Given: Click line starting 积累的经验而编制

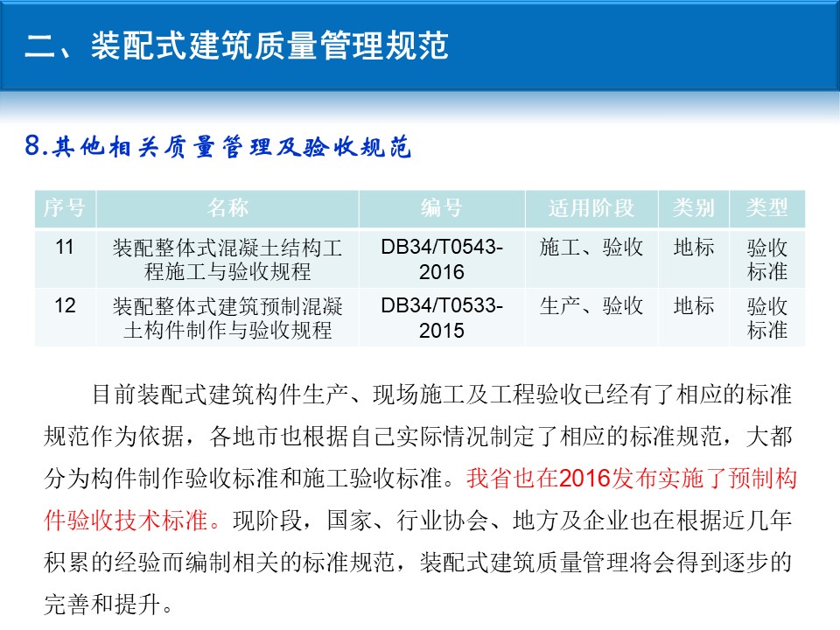Looking at the screenshot, I should point(418,562).
